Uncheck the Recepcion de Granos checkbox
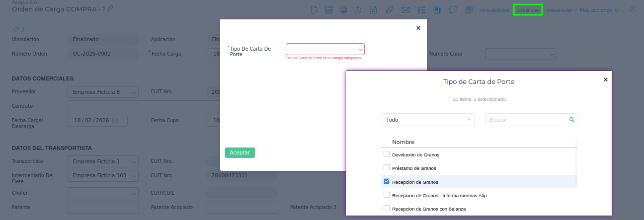Image resolution: width=644 pixels, height=220 pixels. 387,181
